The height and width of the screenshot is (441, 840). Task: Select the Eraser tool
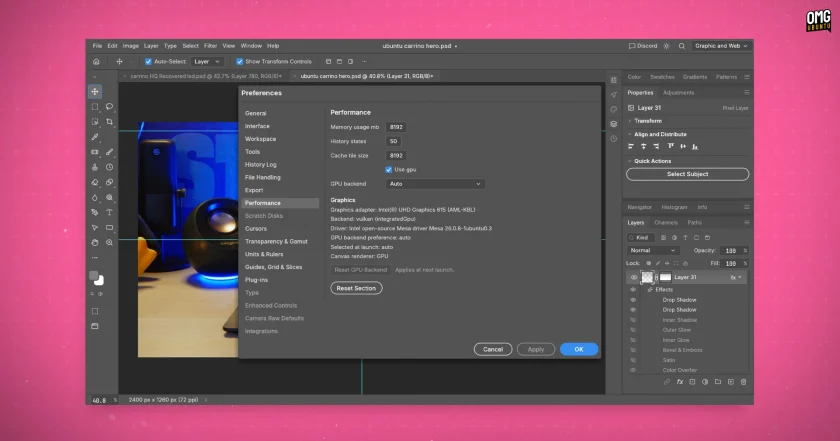tap(95, 182)
